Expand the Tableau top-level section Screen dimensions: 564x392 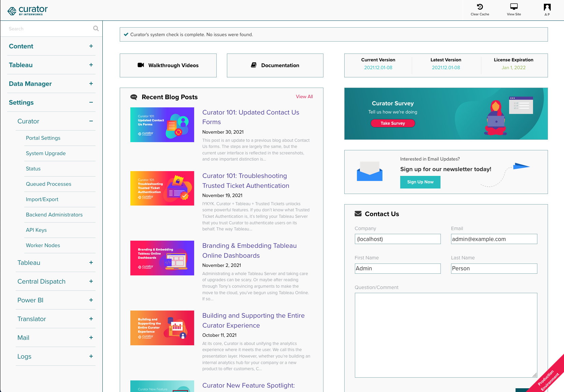pyautogui.click(x=91, y=65)
